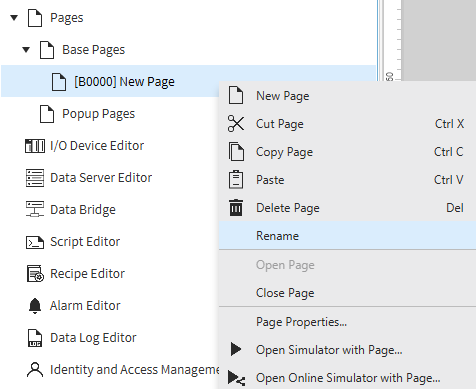Viewport: 476px width, 389px height.
Task: Click the Data Log Editor icon
Action: point(35,338)
